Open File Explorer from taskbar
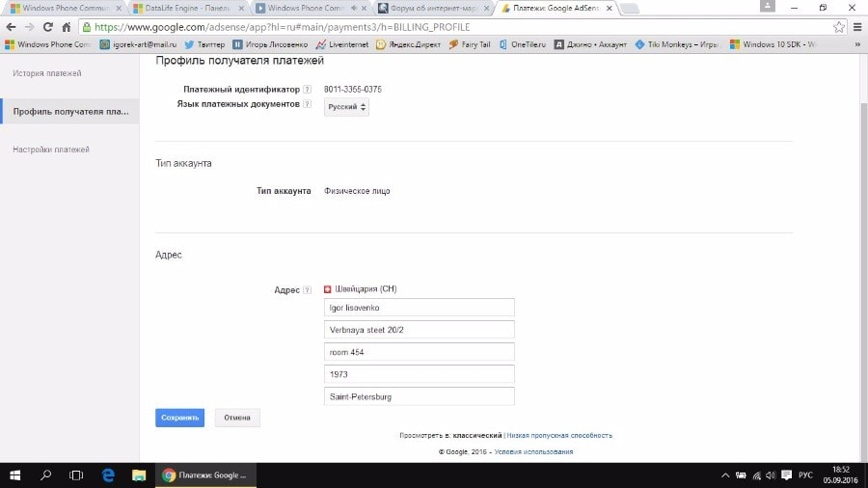868x488 pixels. pos(138,475)
